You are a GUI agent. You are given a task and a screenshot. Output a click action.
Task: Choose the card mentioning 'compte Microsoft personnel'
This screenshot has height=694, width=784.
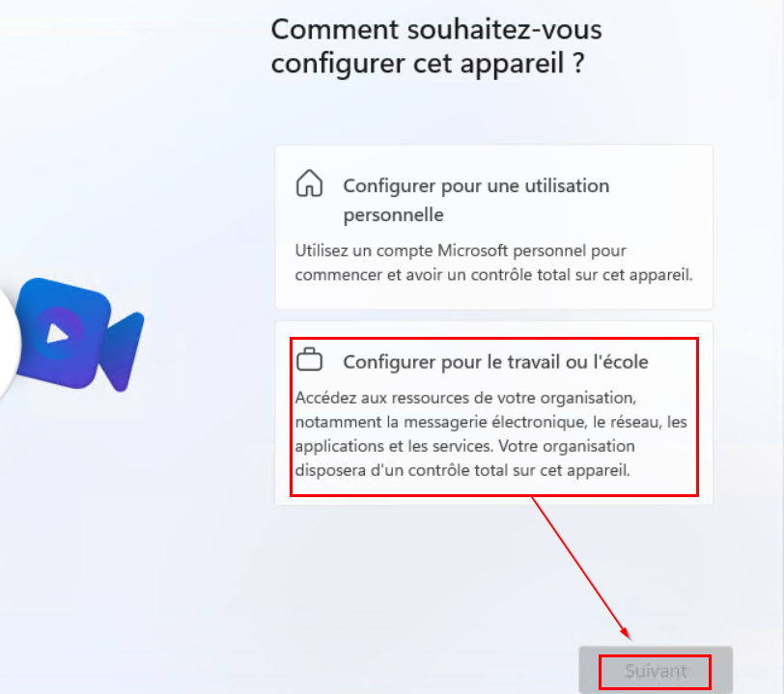[494, 227]
